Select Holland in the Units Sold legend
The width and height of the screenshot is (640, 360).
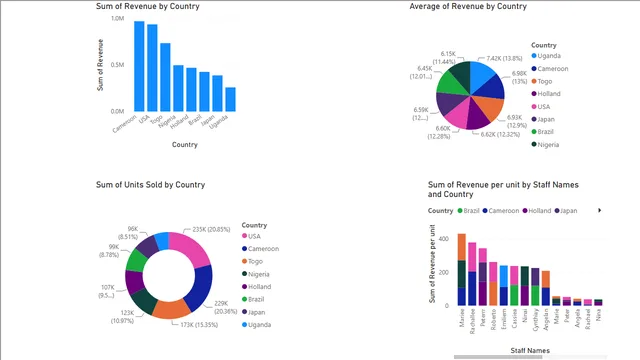pos(256,287)
